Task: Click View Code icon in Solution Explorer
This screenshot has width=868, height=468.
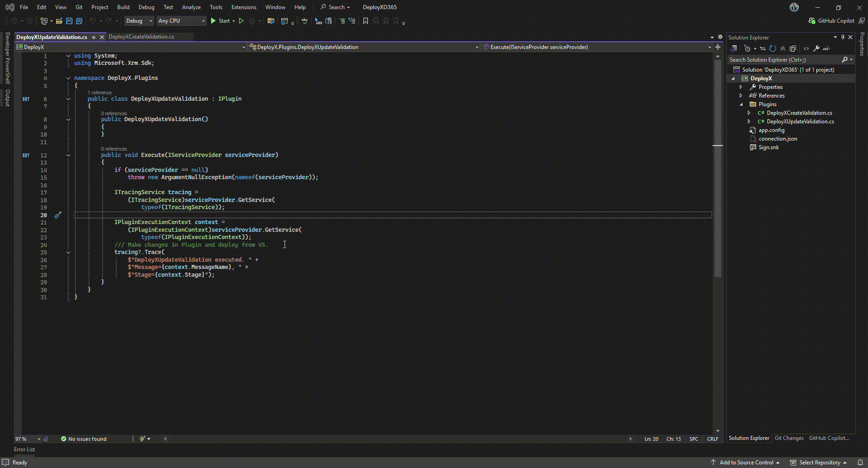Action: [x=806, y=49]
